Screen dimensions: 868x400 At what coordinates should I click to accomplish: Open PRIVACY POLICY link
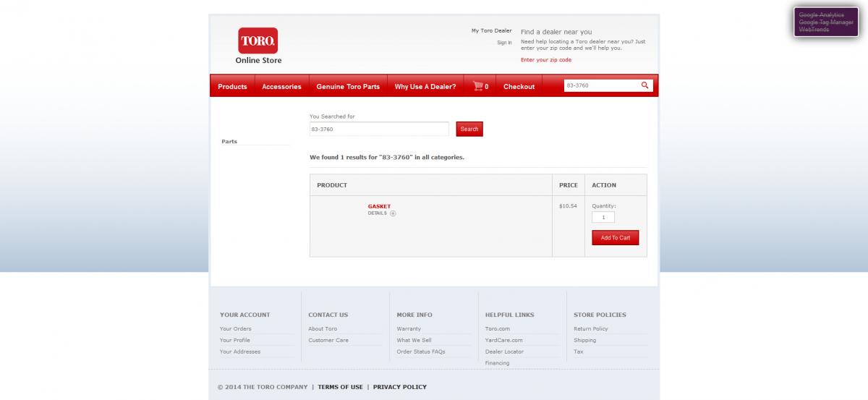(400, 387)
